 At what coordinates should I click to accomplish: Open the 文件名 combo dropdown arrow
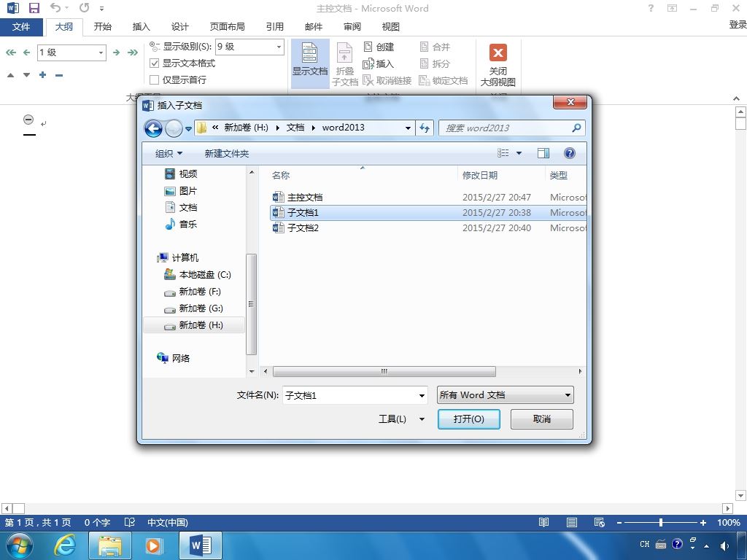422,395
